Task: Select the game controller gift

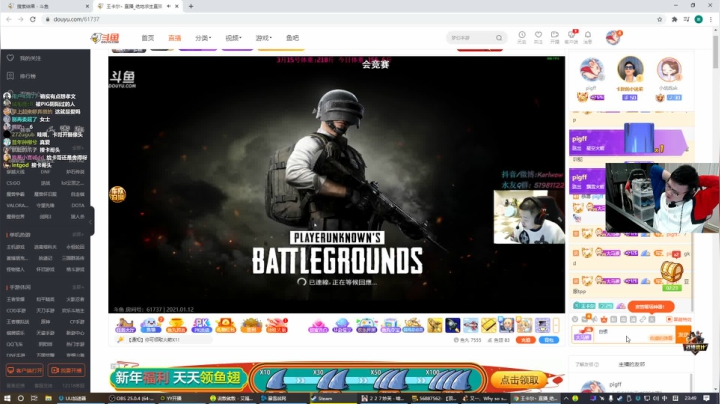Action: [366, 325]
